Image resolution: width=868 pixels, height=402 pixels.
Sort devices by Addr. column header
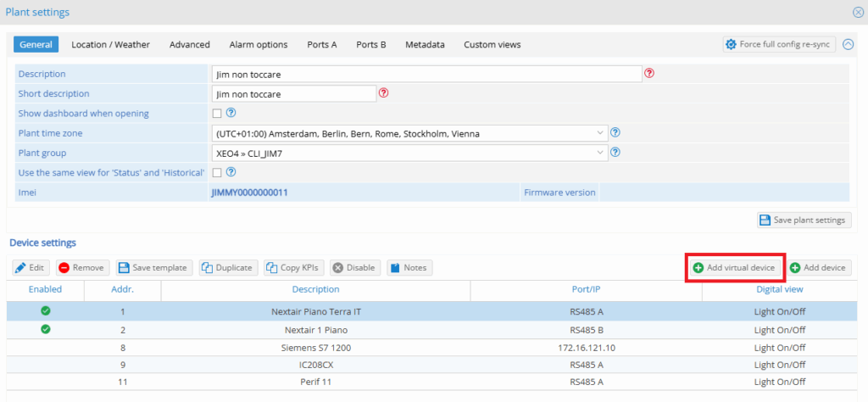[122, 289]
